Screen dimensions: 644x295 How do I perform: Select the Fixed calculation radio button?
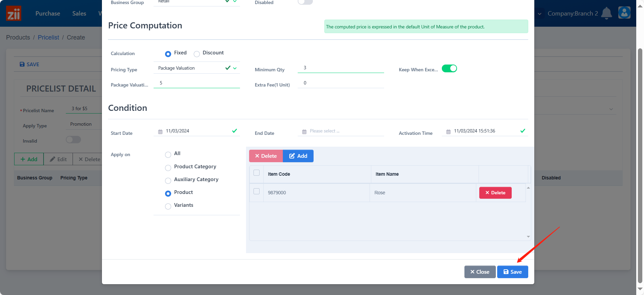tap(168, 54)
